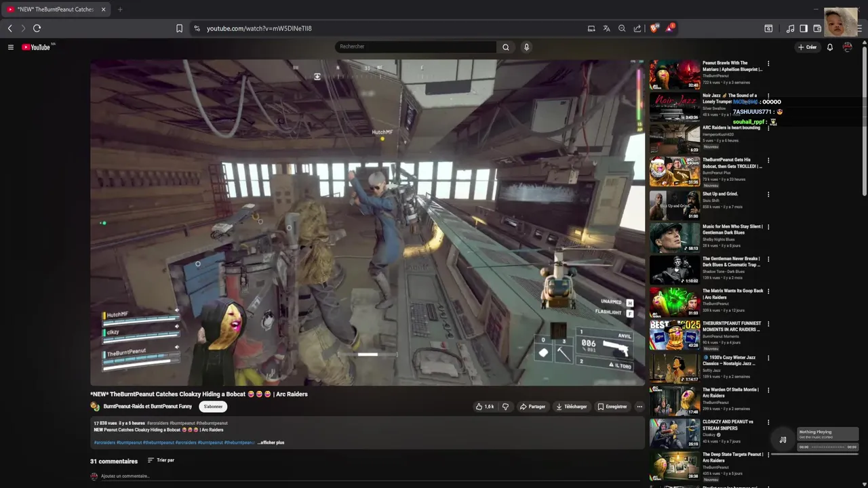Bookmark this page via bookmark icon
The width and height of the screenshot is (868, 488).
point(179,28)
